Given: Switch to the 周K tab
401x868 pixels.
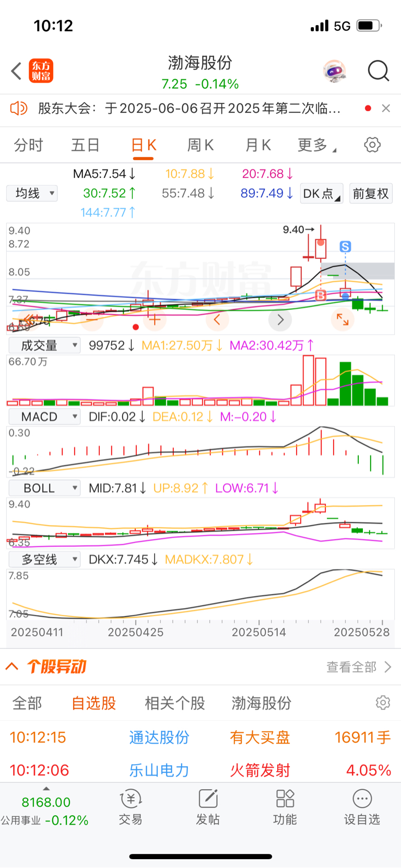Looking at the screenshot, I should (200, 145).
